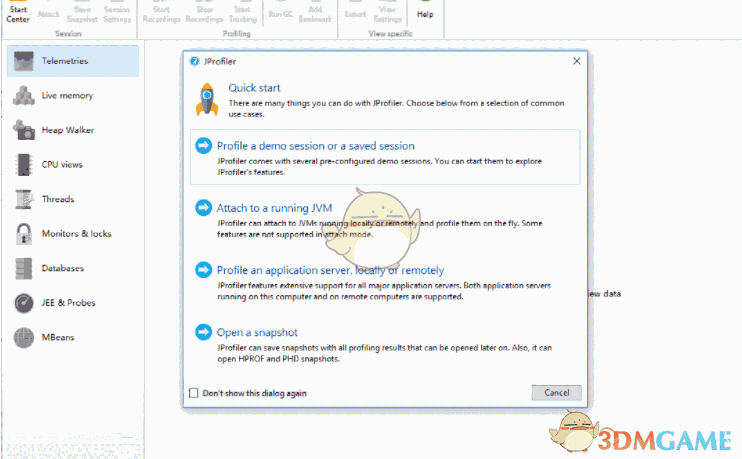Image resolution: width=742 pixels, height=459 pixels.
Task: Click the Heap Walker label
Action: (68, 130)
